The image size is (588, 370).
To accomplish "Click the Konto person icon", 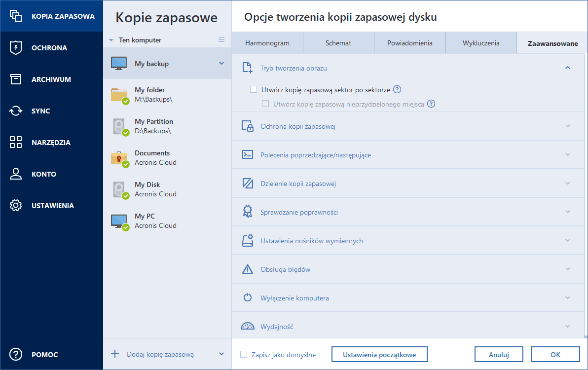I will click(x=16, y=174).
